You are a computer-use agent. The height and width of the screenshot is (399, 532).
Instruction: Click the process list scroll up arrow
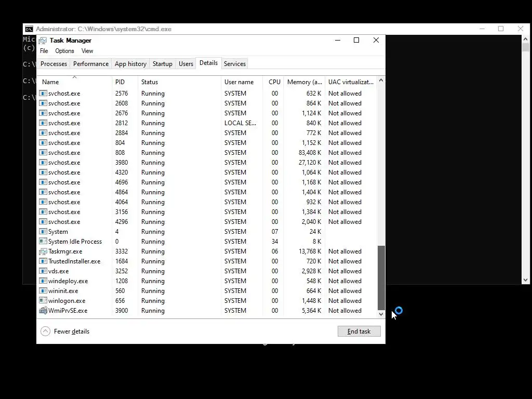[381, 81]
